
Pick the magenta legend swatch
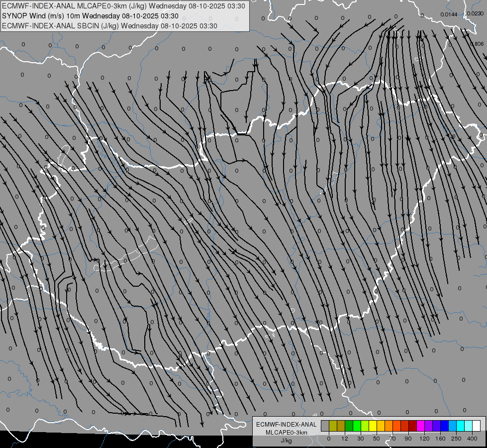pos(421,426)
